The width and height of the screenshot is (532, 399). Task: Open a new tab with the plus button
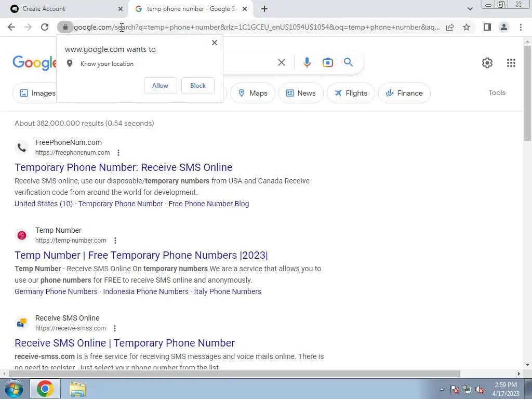click(x=264, y=9)
